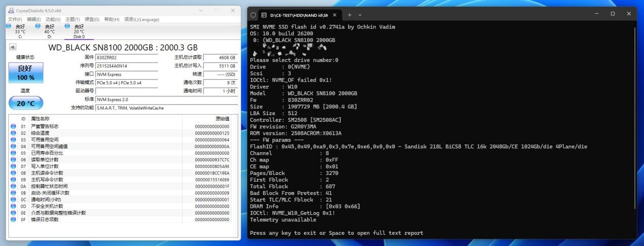Open the 语言(L)(Language) menu
The width and height of the screenshot is (644, 246).
coord(142,19)
